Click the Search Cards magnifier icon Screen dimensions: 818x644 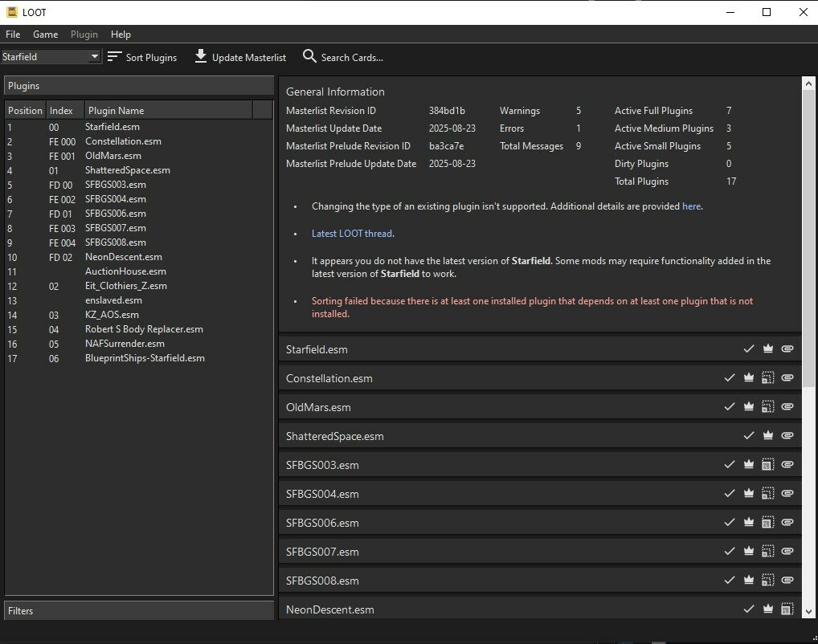point(309,56)
